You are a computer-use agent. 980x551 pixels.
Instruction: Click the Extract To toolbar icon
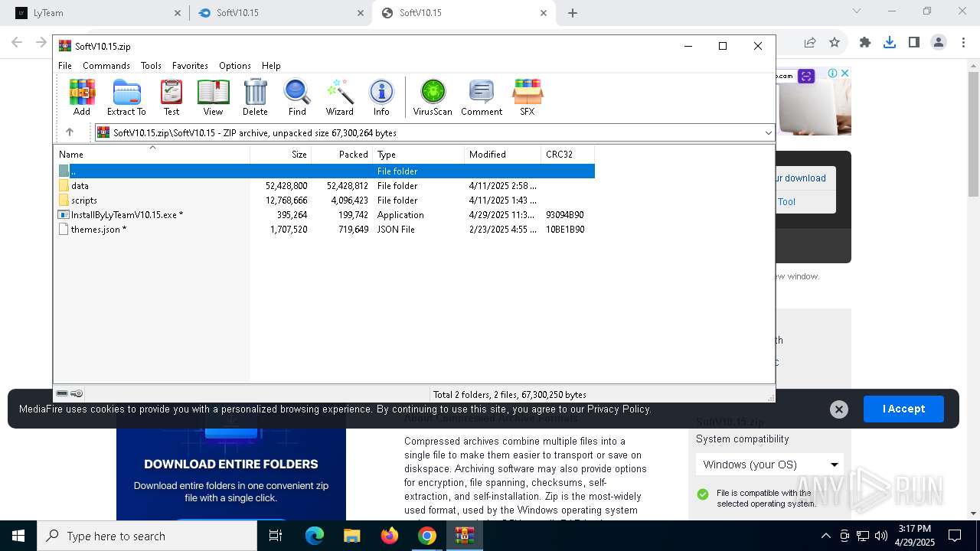126,97
